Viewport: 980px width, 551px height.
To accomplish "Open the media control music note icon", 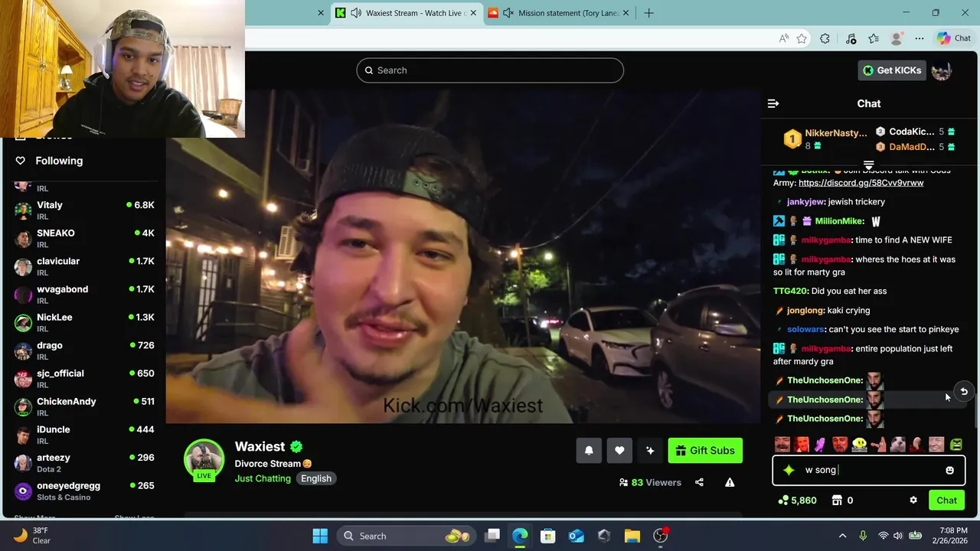I will click(x=851, y=38).
